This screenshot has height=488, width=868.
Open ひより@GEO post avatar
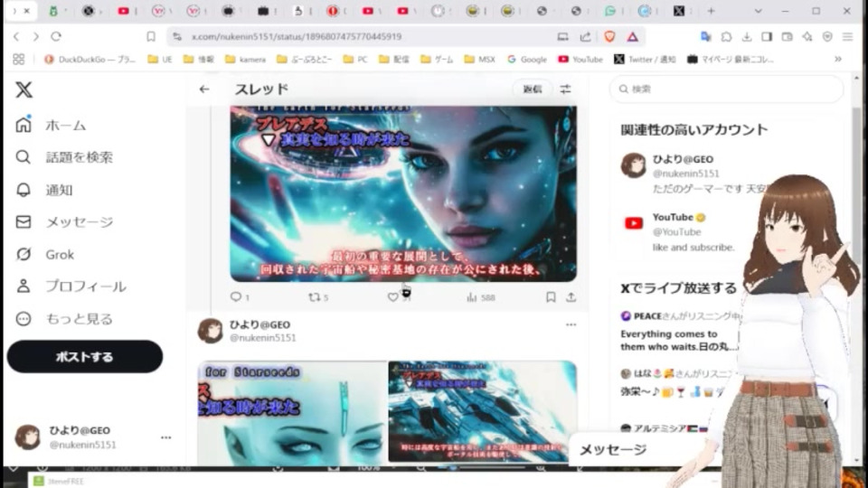[x=211, y=331]
